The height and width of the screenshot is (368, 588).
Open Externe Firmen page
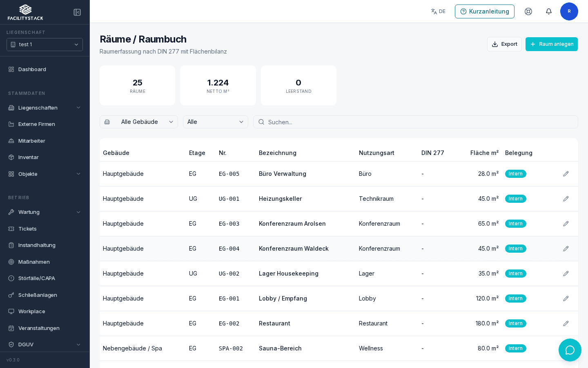click(x=45, y=124)
